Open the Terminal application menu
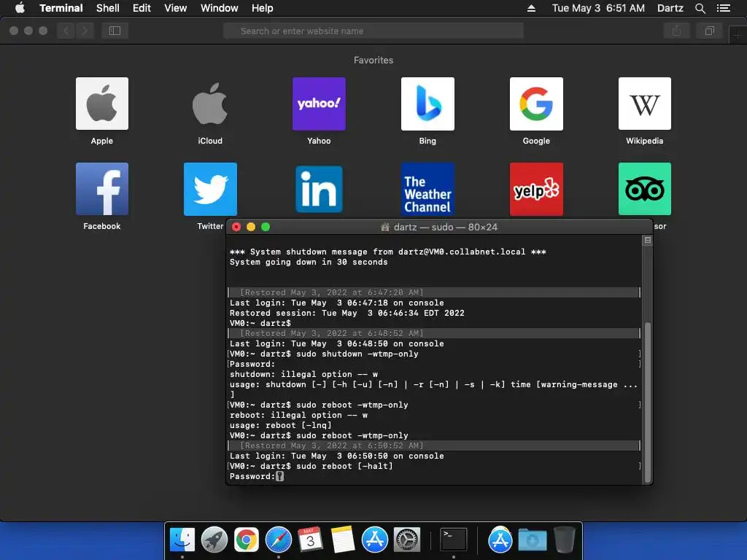747x560 pixels. pos(61,8)
